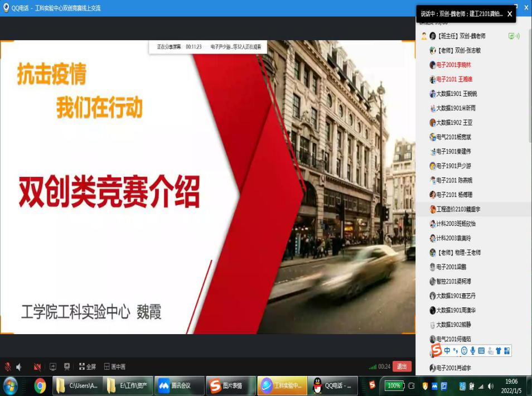
Task: Switch to 腾讯会议 taskbar window
Action: click(175, 385)
